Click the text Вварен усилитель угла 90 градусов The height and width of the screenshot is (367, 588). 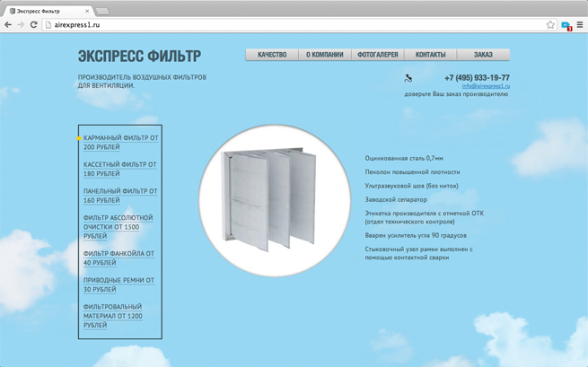[416, 235]
